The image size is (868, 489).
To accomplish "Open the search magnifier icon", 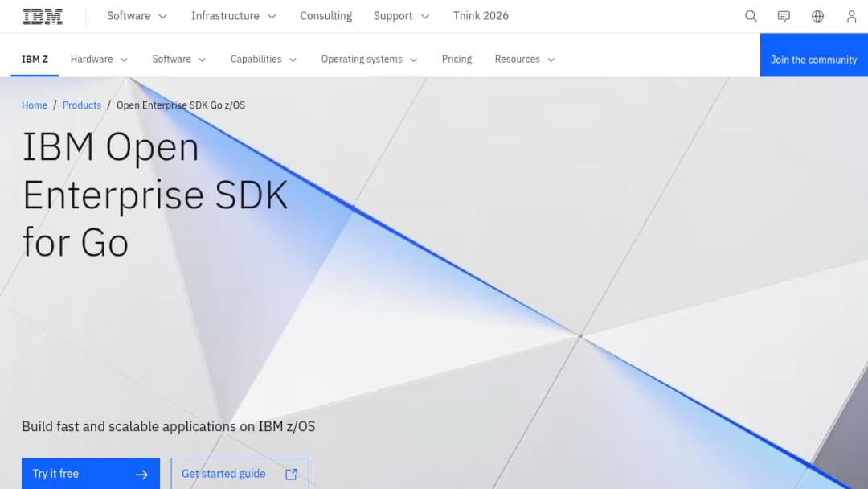I will click(x=751, y=16).
